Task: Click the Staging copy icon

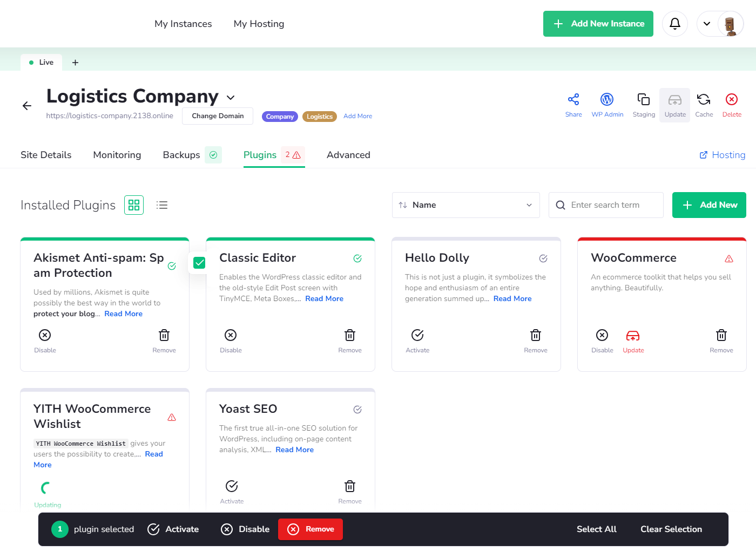Action: click(x=644, y=100)
